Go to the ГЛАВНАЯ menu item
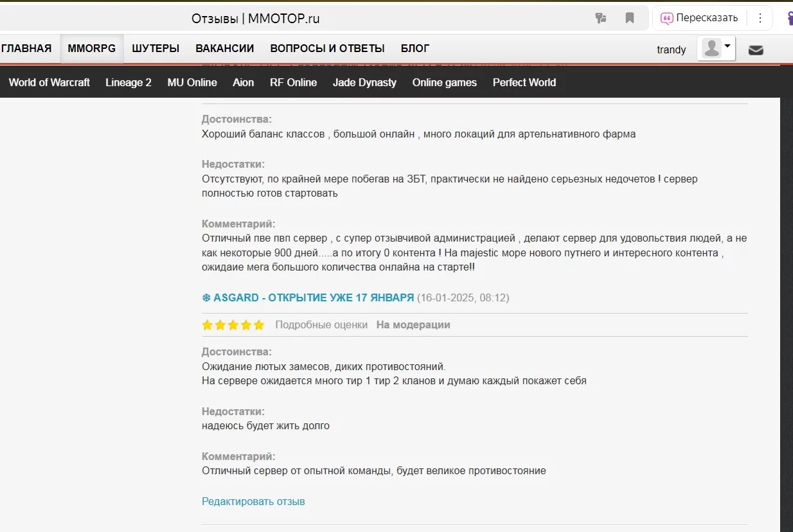This screenshot has width=793, height=532. click(26, 48)
